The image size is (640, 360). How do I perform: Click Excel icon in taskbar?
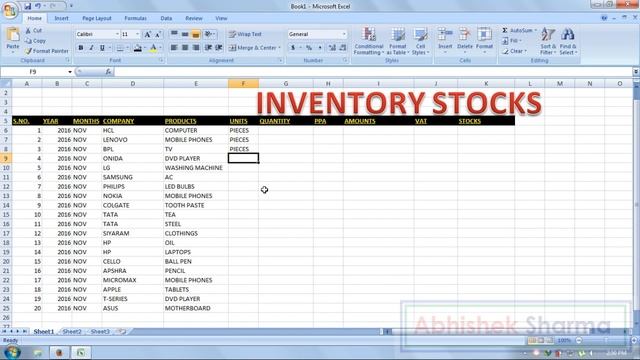(81, 352)
